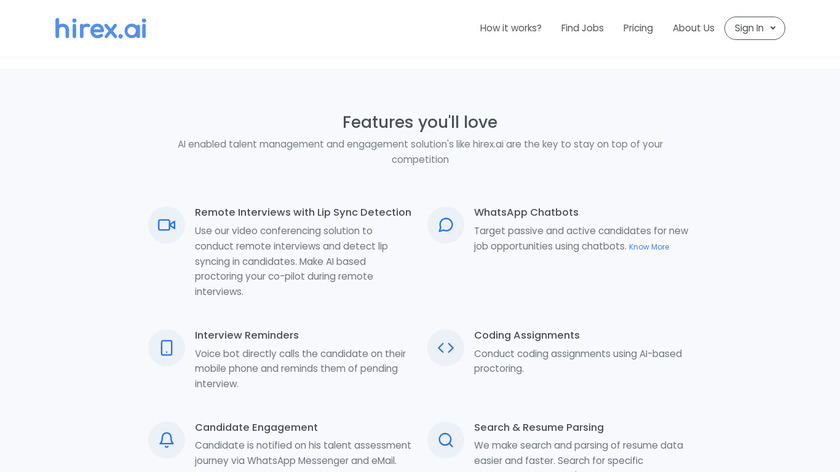Viewport: 840px width, 472px height.
Task: Click the Interview Reminders heading
Action: click(x=247, y=335)
